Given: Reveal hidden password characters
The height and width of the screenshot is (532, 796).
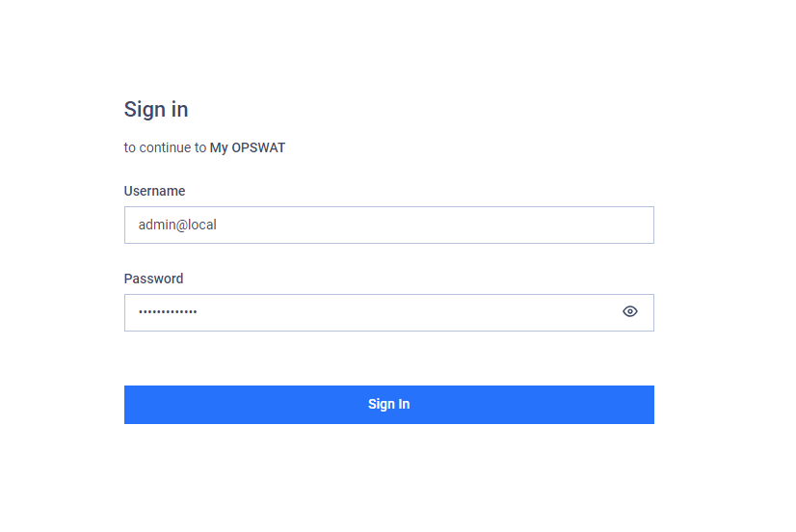Looking at the screenshot, I should (629, 311).
